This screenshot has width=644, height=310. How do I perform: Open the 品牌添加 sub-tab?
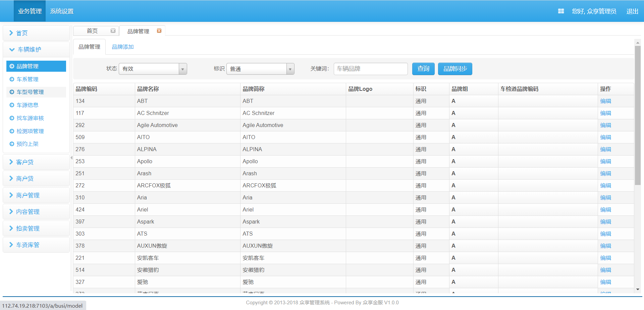pos(123,47)
